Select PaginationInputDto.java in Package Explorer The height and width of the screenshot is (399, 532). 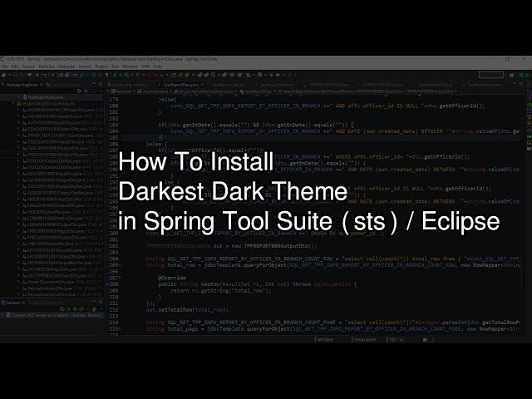[x=47, y=288]
